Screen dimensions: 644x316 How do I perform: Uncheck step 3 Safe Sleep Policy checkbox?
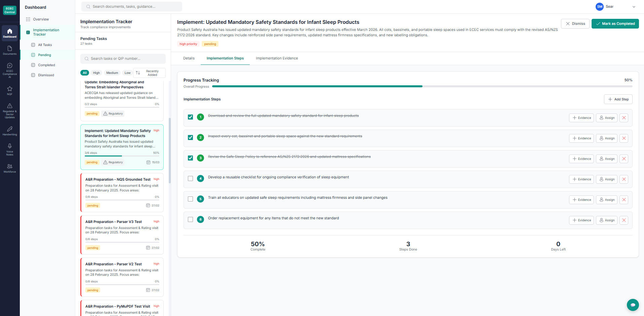(x=190, y=158)
